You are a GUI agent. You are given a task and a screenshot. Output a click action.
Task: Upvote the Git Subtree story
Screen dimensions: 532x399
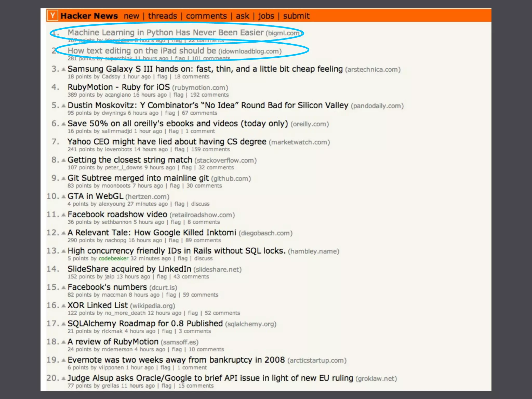63,178
